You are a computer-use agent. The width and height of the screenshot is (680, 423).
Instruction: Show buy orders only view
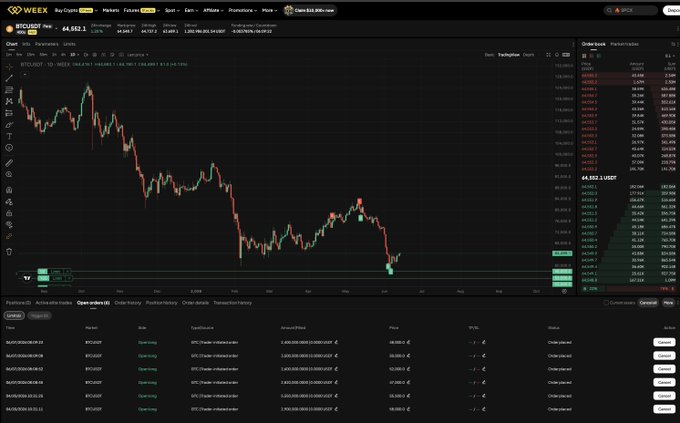[x=599, y=56]
